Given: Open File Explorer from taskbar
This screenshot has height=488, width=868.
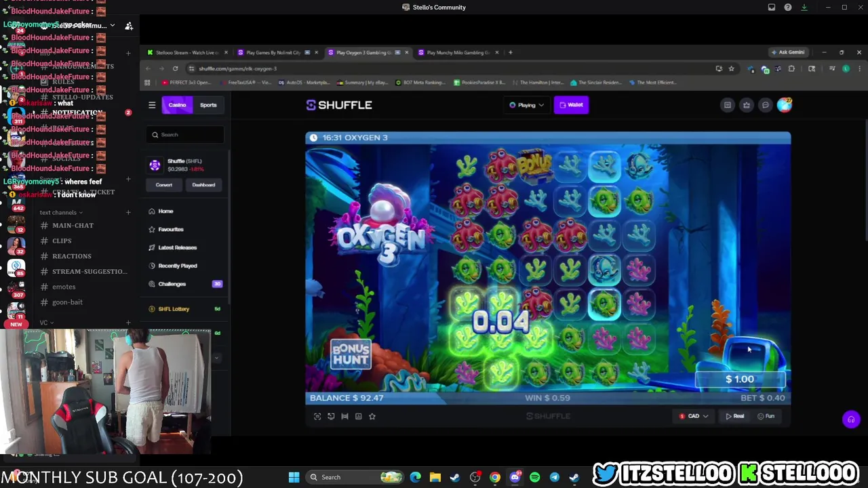Looking at the screenshot, I should click(435, 477).
